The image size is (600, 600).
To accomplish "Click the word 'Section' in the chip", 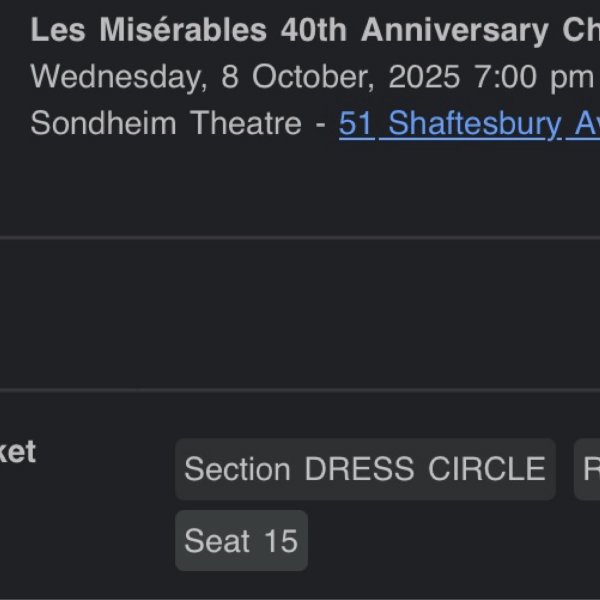I will [238, 469].
